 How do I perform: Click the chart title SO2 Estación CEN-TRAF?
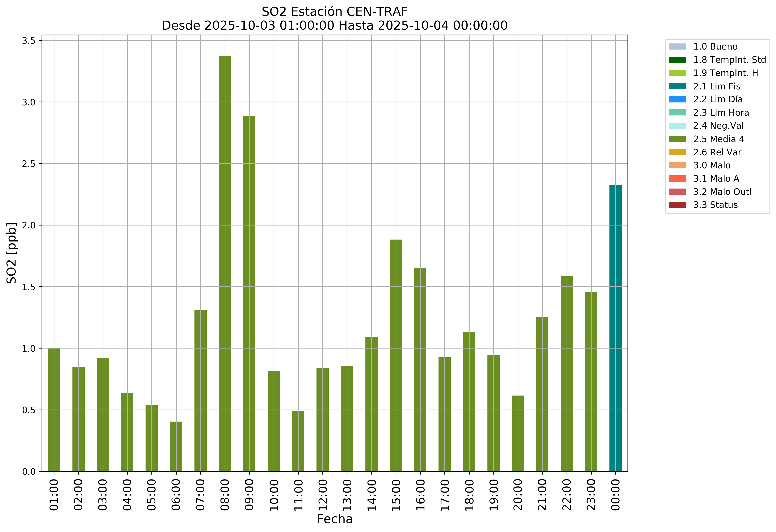pos(335,12)
